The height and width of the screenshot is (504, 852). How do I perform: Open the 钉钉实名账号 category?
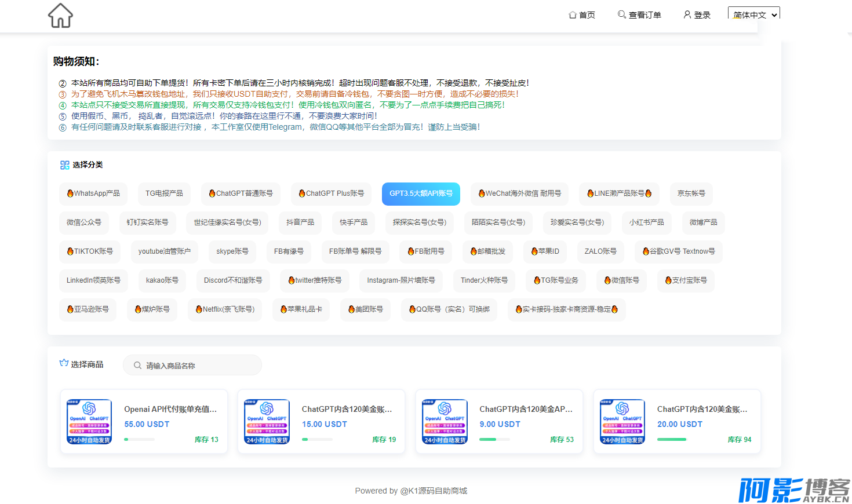(x=148, y=222)
